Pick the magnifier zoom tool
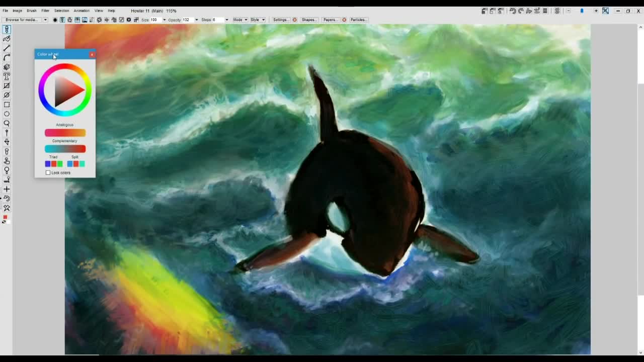This screenshot has width=644, height=362. tap(7, 123)
